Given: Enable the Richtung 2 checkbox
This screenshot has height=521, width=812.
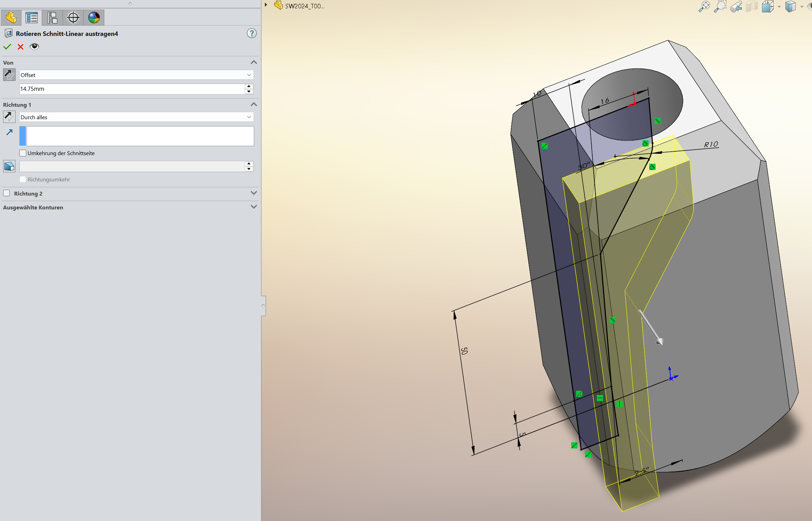Looking at the screenshot, I should click(x=7, y=193).
